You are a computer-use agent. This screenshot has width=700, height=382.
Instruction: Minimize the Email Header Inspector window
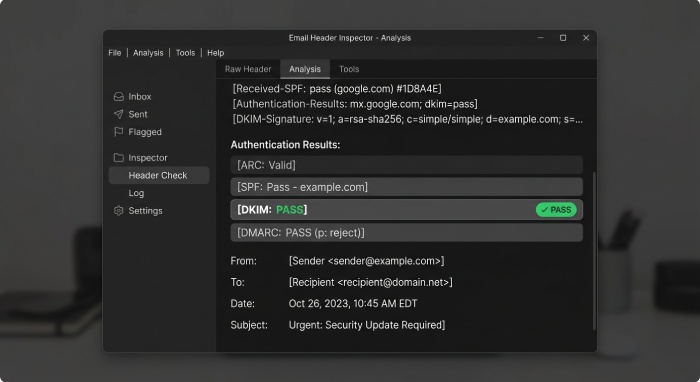pos(541,38)
